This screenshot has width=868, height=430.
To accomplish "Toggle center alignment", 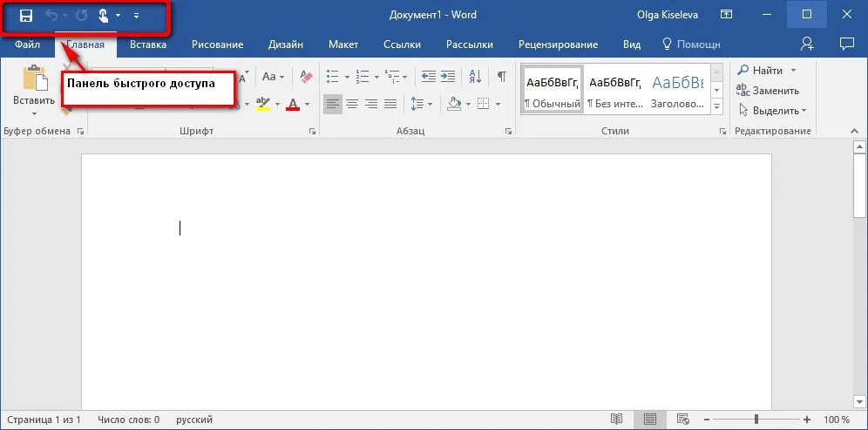I will click(x=352, y=104).
